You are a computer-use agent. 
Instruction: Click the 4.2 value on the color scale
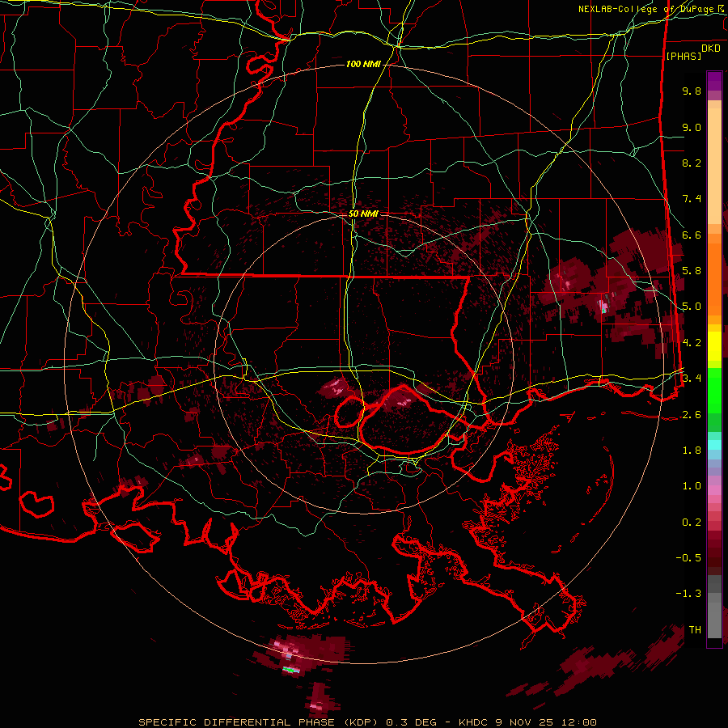(692, 343)
